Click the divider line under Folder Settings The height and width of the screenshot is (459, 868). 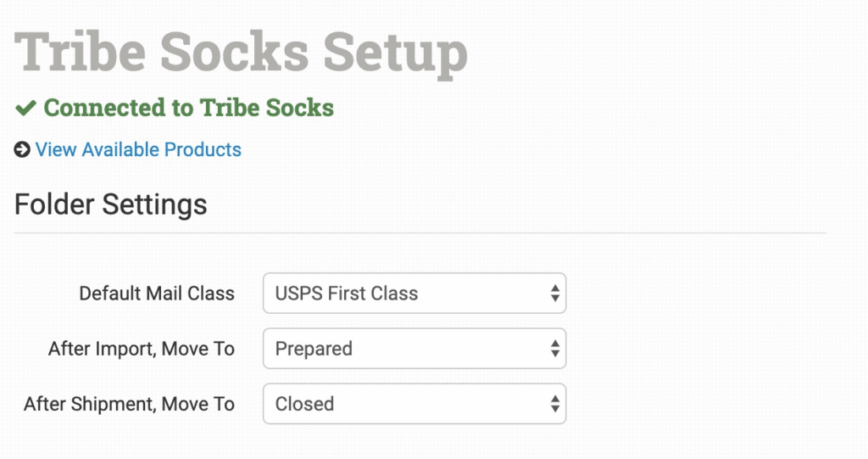(420, 232)
